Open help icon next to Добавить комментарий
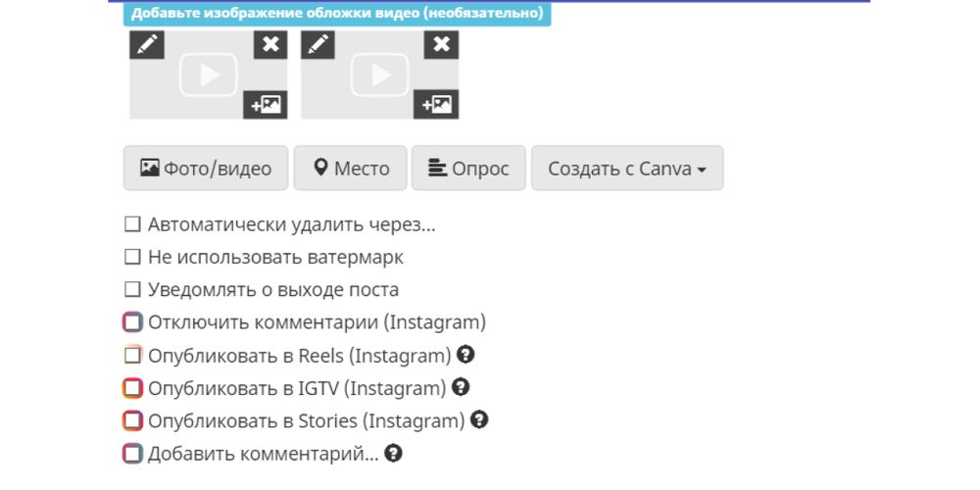 tap(394, 453)
